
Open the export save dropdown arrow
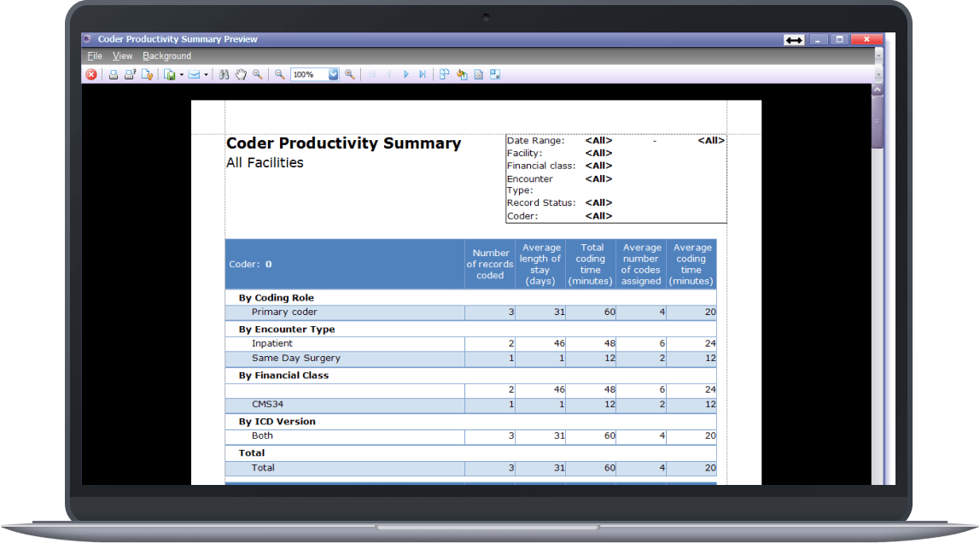point(181,74)
